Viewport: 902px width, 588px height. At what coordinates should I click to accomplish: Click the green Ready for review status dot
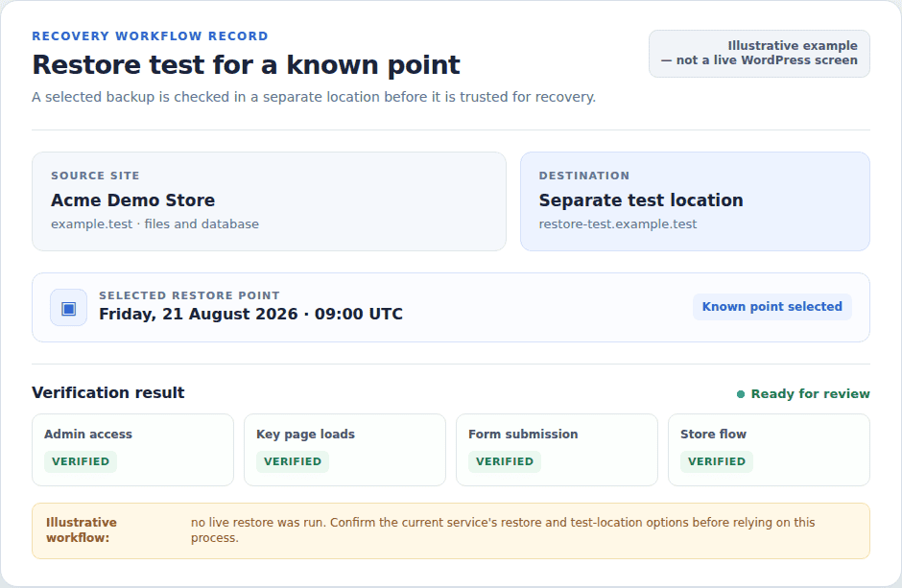click(x=741, y=393)
